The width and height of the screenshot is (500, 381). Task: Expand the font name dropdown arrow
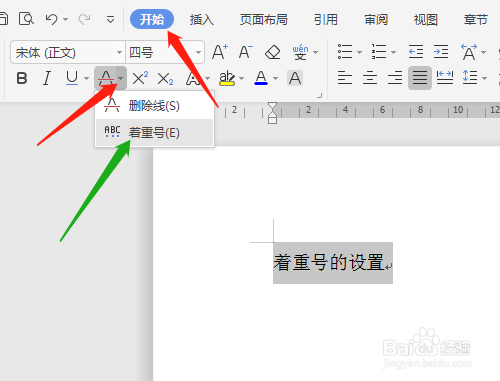(x=119, y=52)
